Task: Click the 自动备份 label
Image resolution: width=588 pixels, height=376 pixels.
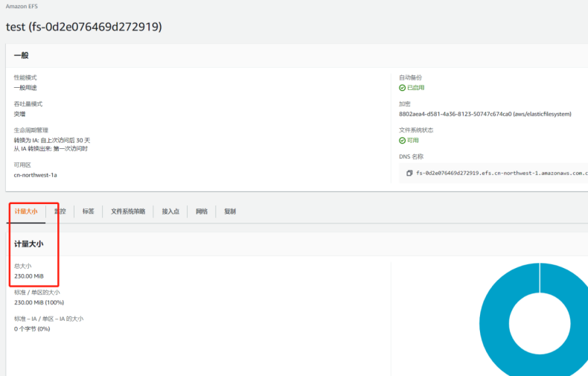Action: pos(410,77)
